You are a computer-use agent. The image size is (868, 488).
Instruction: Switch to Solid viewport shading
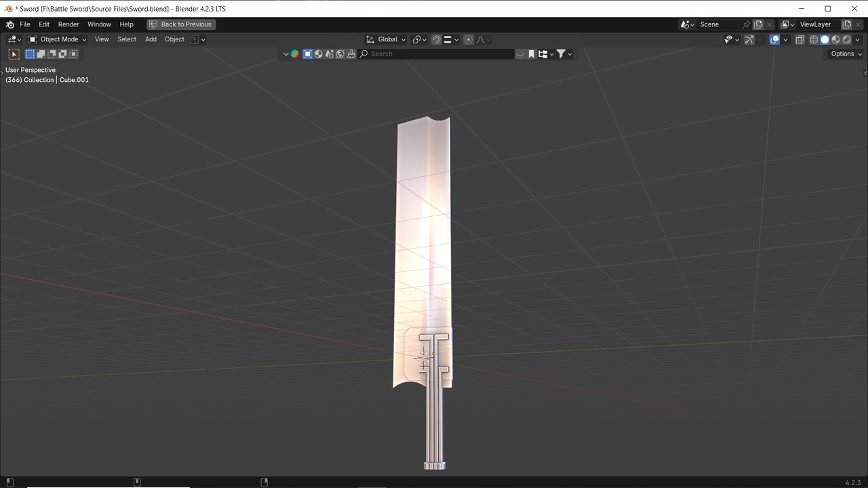[825, 40]
